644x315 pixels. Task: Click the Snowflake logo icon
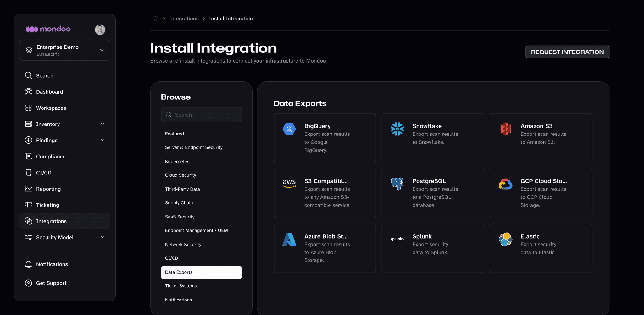(x=397, y=129)
